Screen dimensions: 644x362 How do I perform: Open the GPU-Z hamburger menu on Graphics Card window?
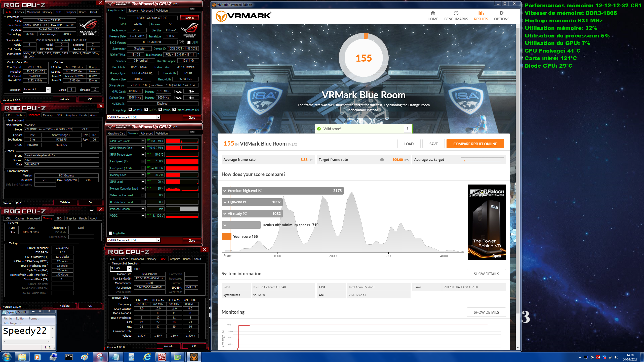[199, 9]
